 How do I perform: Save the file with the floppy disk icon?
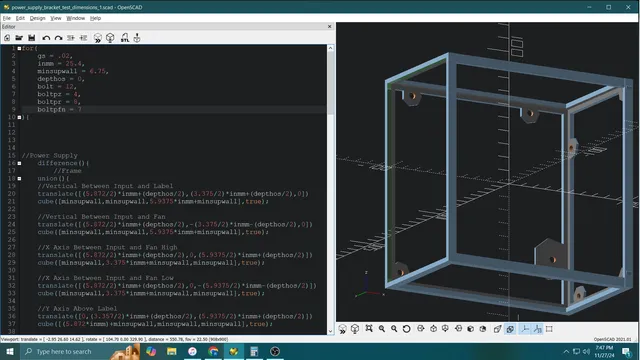pyautogui.click(x=31, y=38)
